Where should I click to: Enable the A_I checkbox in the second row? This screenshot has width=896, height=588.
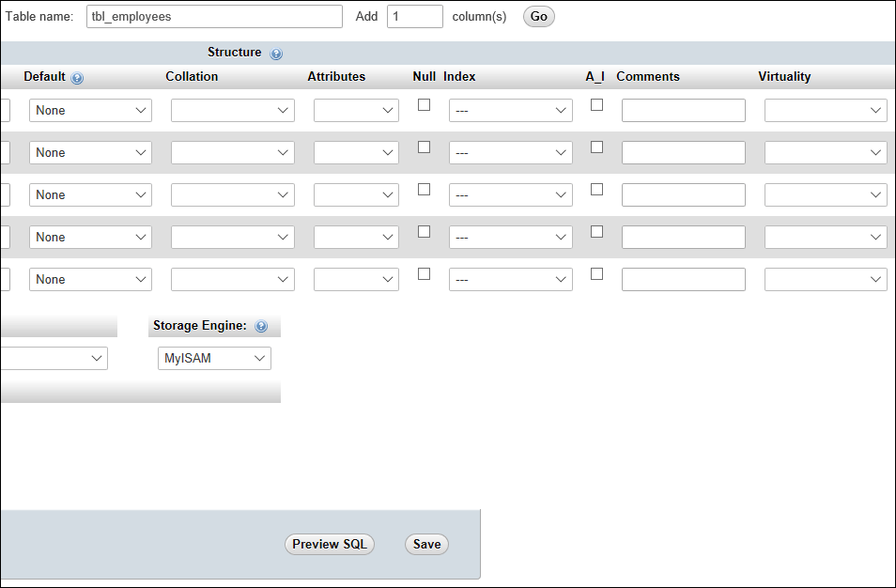tap(596, 147)
